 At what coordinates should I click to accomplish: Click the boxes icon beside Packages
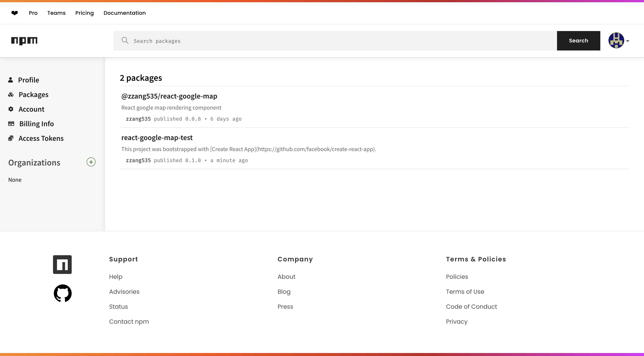pyautogui.click(x=11, y=95)
